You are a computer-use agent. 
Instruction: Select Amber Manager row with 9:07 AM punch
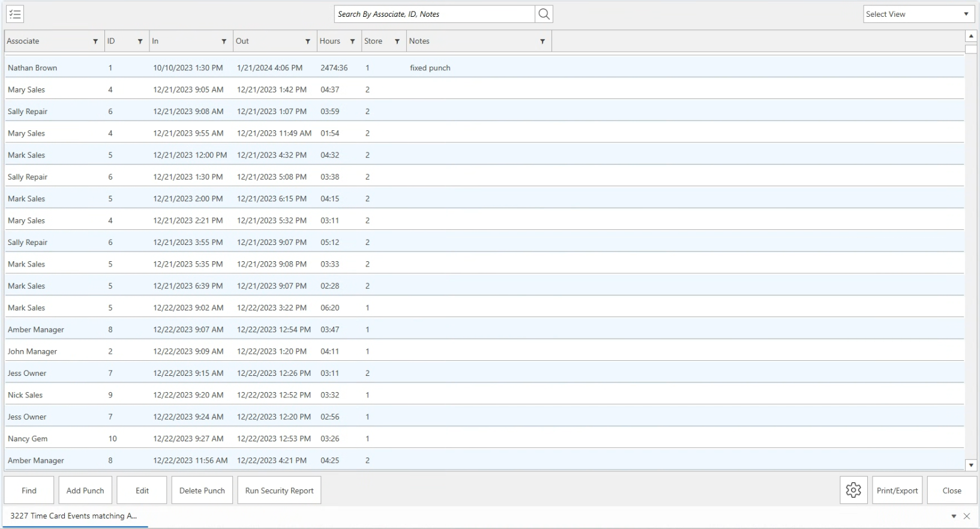click(x=484, y=330)
